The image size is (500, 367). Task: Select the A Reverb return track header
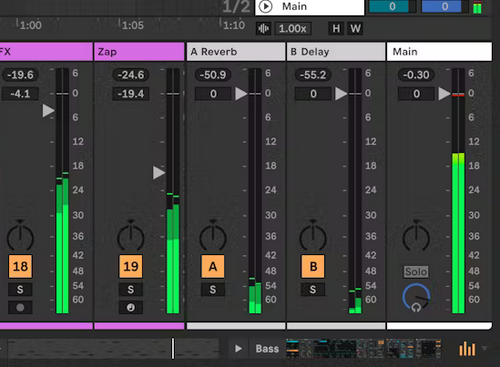coord(236,52)
